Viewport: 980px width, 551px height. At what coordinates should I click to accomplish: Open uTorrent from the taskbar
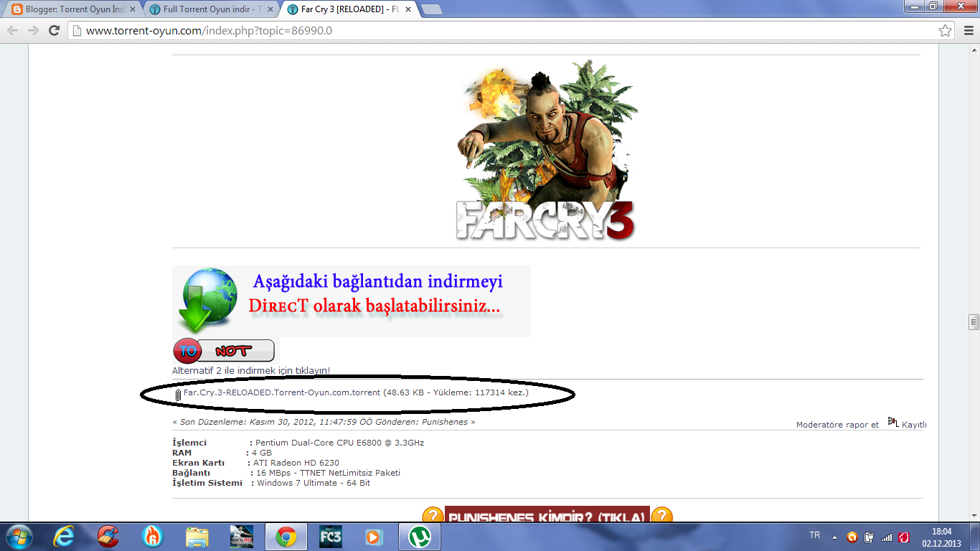tap(419, 537)
